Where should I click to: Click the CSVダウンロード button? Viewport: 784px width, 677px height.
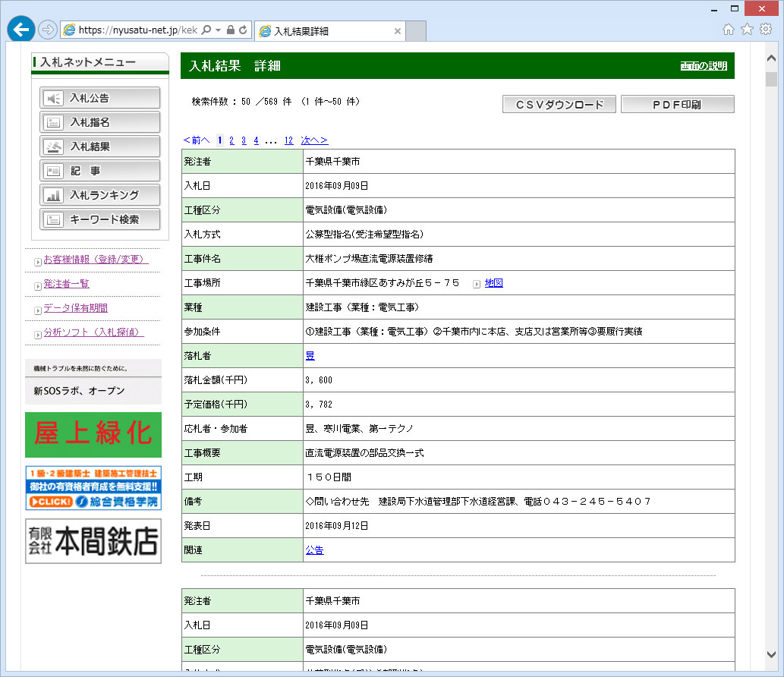pos(559,104)
